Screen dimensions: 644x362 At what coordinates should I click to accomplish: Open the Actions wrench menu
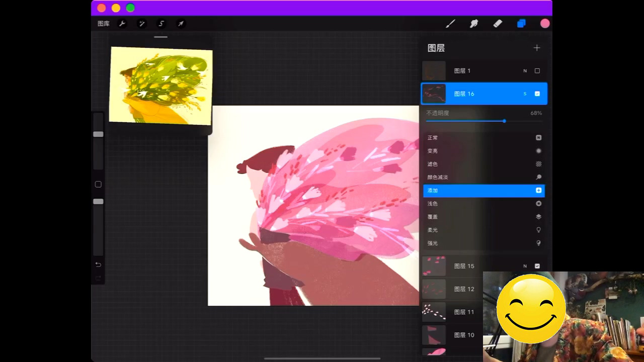[122, 24]
